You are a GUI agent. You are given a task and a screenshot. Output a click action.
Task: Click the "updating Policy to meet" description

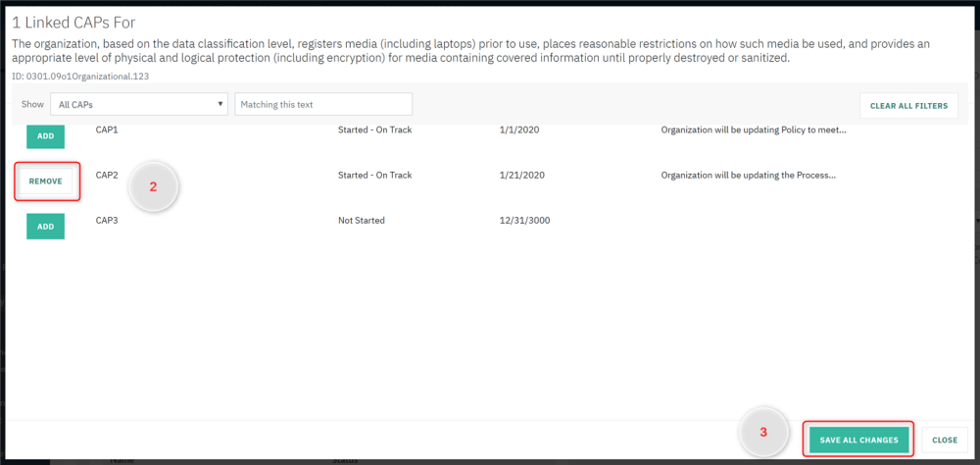pyautogui.click(x=753, y=129)
